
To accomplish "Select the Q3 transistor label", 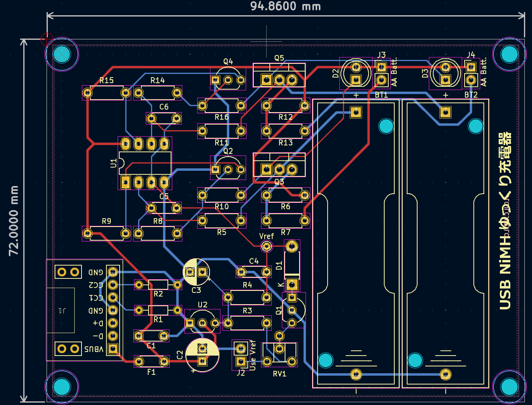I will click(x=279, y=182).
